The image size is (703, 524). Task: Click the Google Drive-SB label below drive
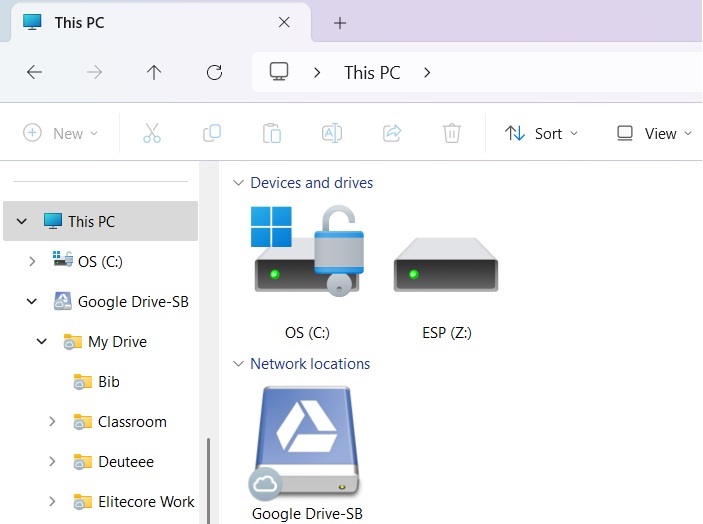tap(307, 514)
